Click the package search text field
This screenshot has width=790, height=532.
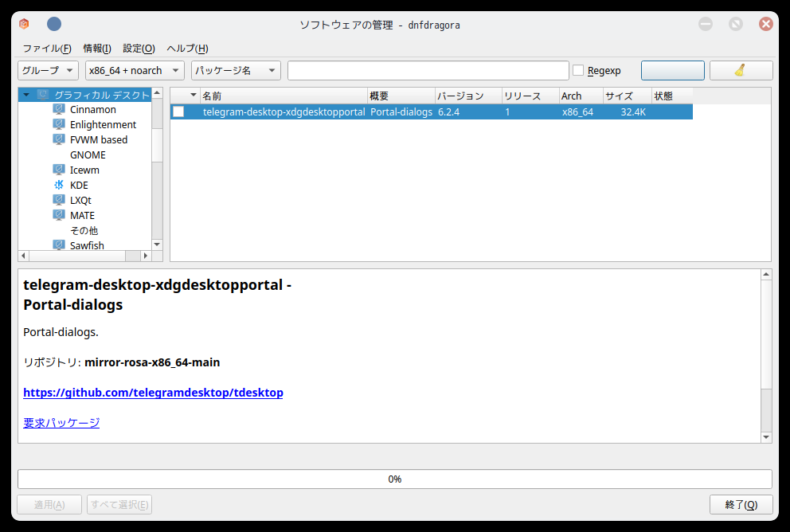pyautogui.click(x=428, y=71)
